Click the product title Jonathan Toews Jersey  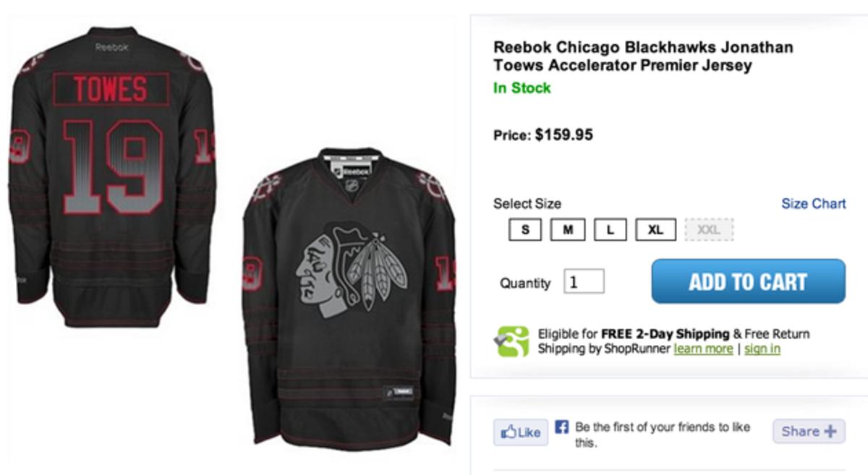coord(643,56)
